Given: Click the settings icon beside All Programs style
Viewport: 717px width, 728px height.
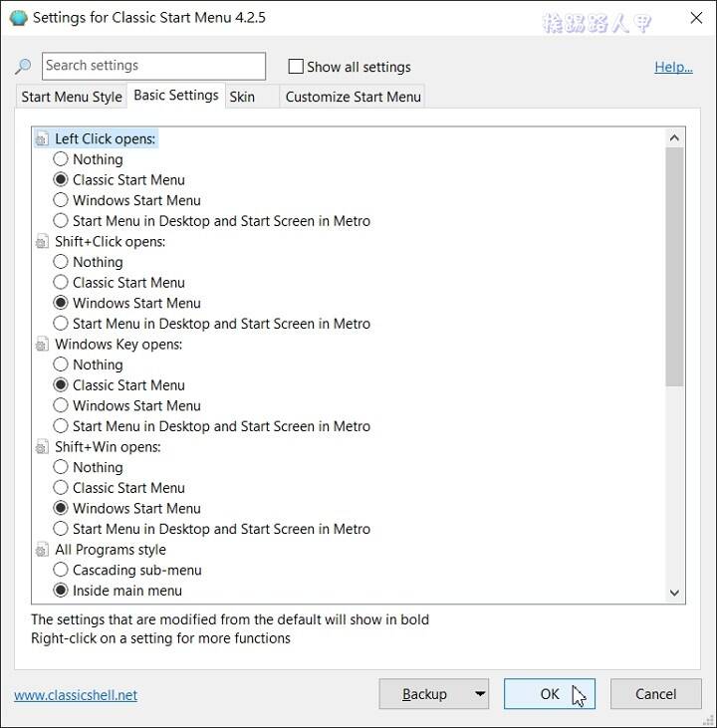Looking at the screenshot, I should (42, 550).
